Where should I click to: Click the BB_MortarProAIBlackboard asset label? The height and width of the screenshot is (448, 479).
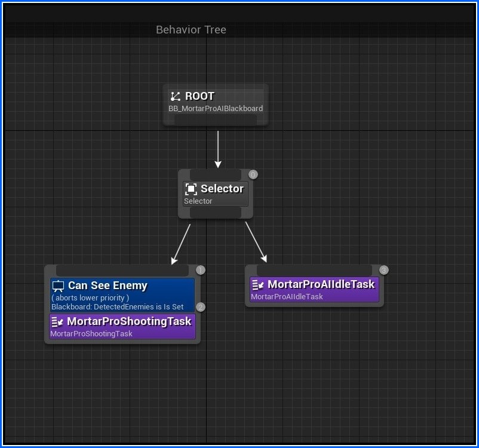coord(216,109)
